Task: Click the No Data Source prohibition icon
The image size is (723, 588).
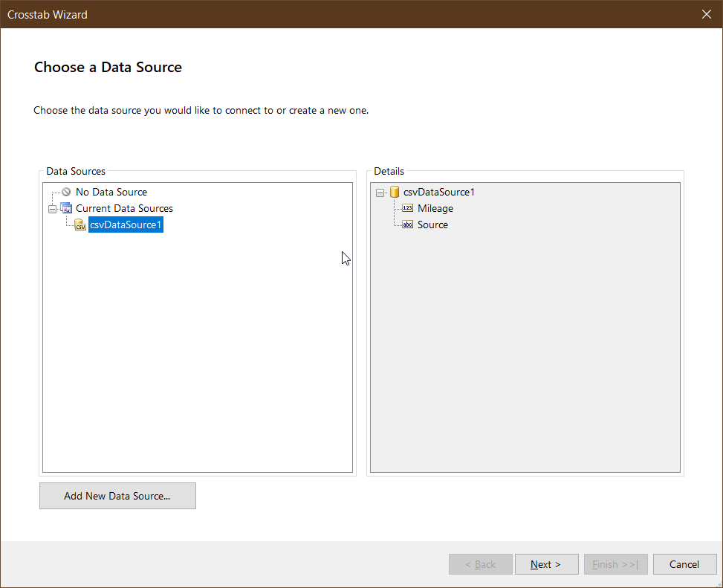Action: coord(66,192)
